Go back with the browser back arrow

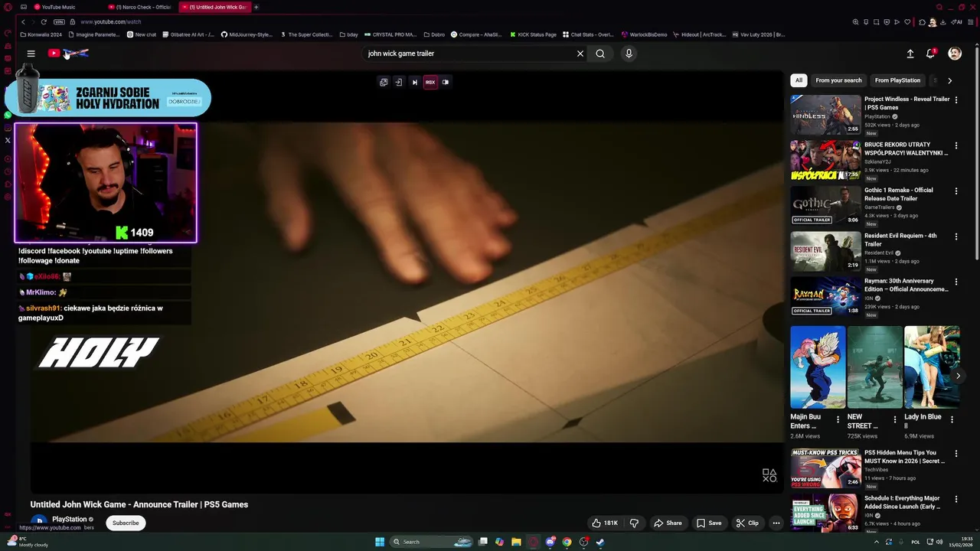23,22
